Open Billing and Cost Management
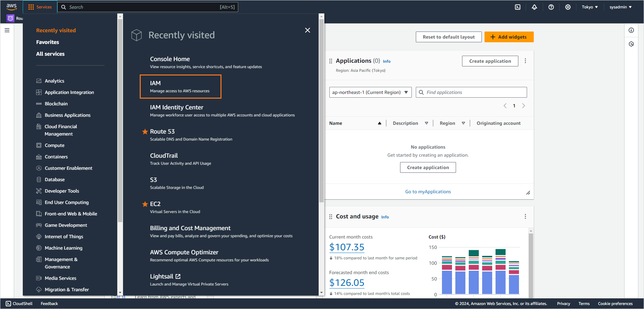This screenshot has height=309, width=644. (190, 228)
